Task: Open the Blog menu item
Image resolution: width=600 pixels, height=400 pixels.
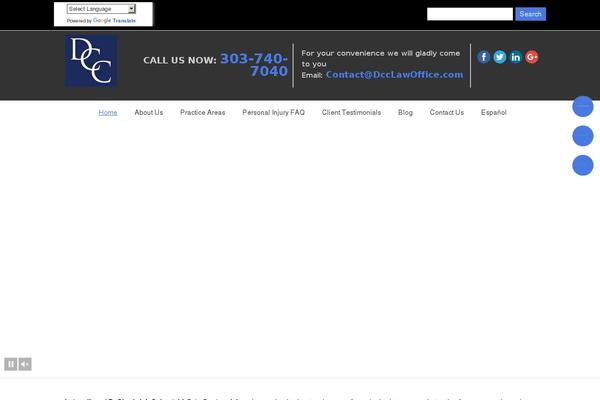Action: 405,113
